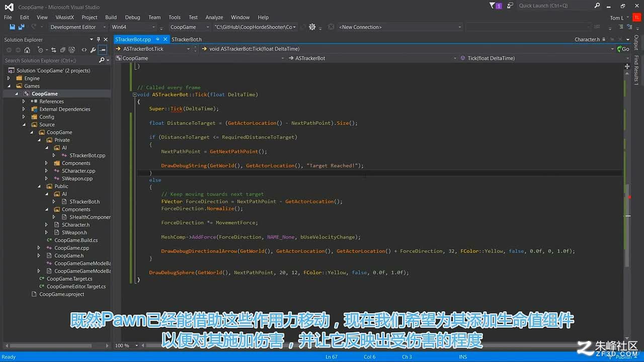Expand the Engine folder in Solution Explorer
The width and height of the screenshot is (644, 362).
tap(9, 78)
